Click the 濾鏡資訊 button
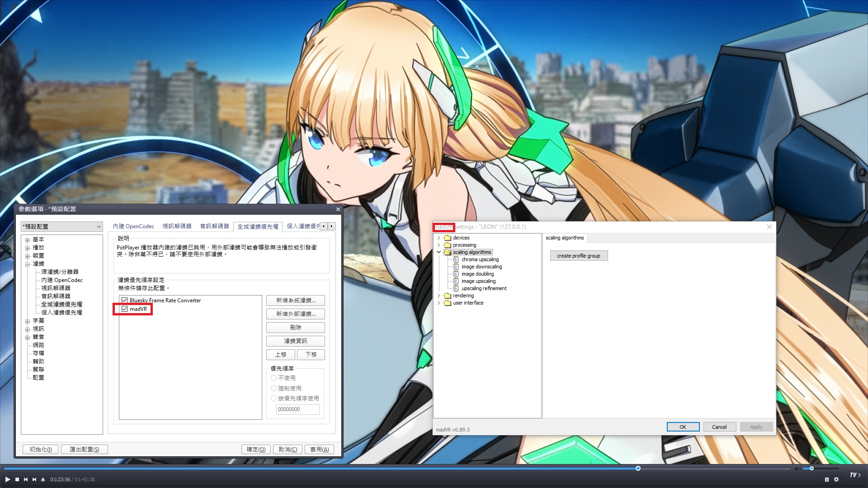 tap(296, 341)
